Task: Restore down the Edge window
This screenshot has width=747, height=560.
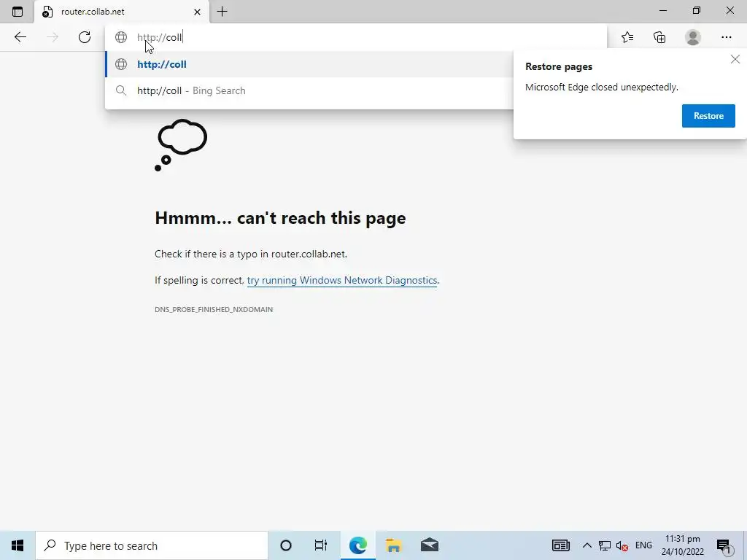Action: (697, 10)
